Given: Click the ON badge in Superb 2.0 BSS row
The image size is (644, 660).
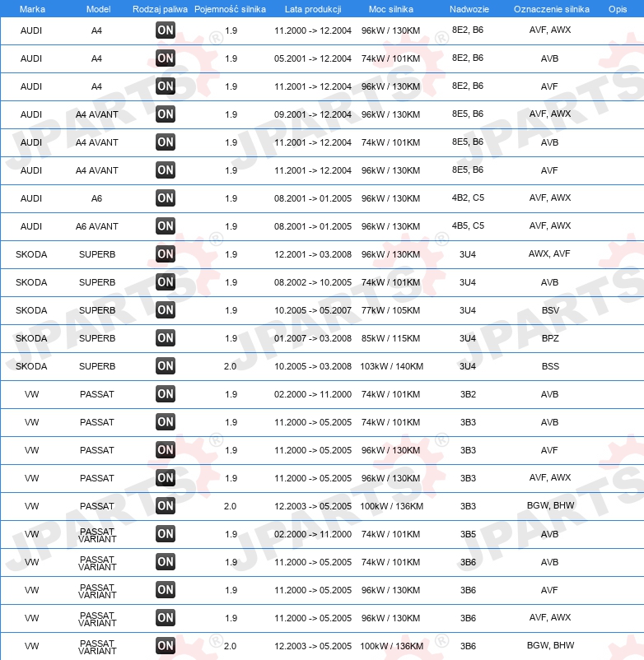Looking at the screenshot, I should (165, 366).
